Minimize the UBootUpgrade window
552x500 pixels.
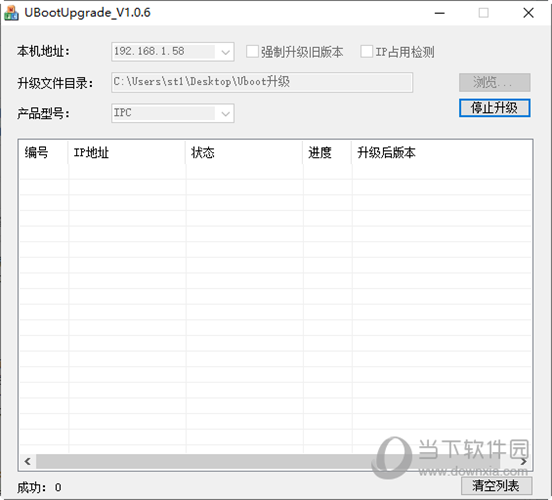click(x=440, y=13)
